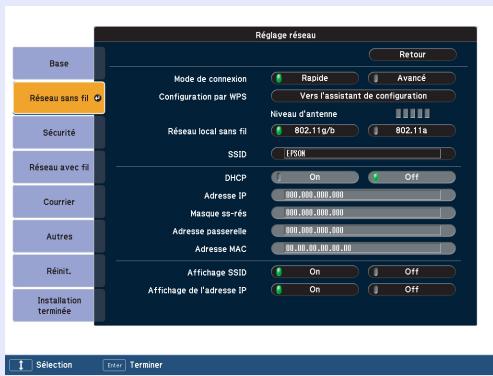Click the Réseau local sans fil label

click(x=207, y=131)
